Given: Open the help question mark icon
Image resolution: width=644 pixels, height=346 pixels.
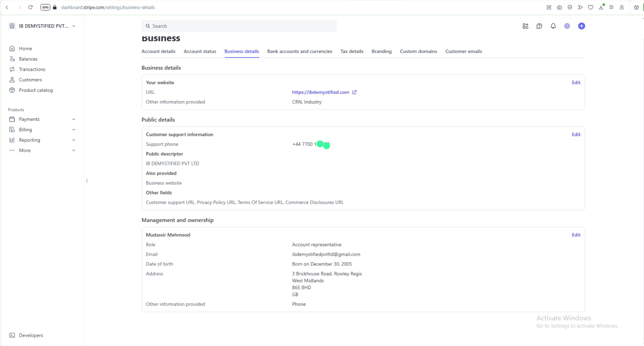Looking at the screenshot, I should click(x=539, y=26).
